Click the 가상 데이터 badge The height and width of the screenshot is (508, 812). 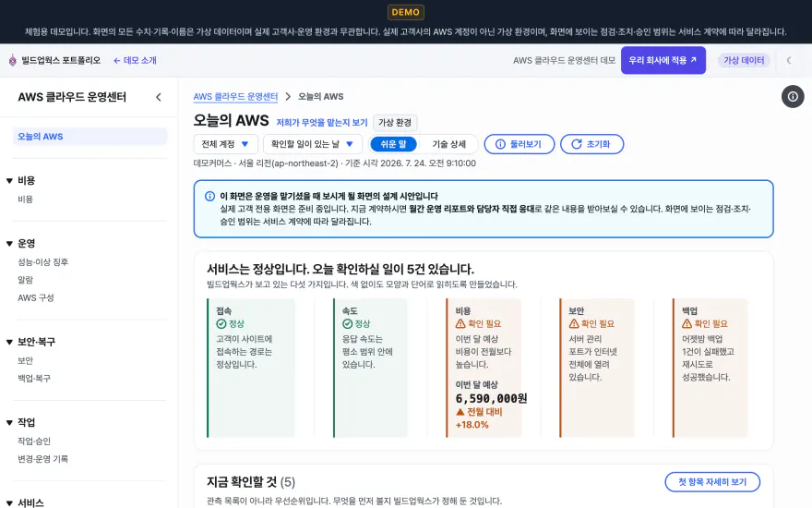[744, 61]
